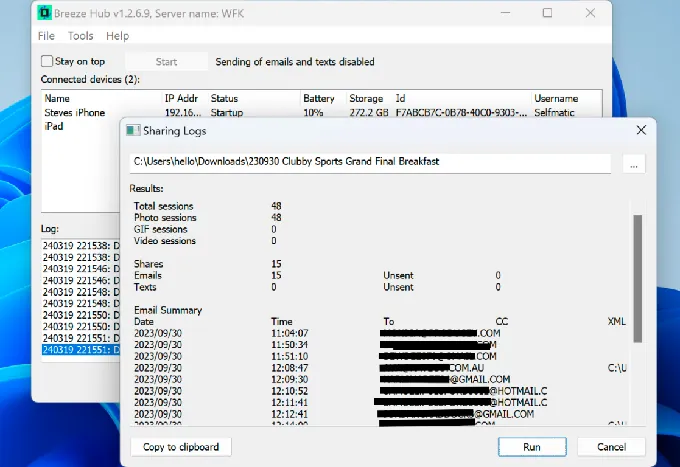Click the Startup status cell
Image resolution: width=680 pixels, height=467 pixels.
pos(227,113)
